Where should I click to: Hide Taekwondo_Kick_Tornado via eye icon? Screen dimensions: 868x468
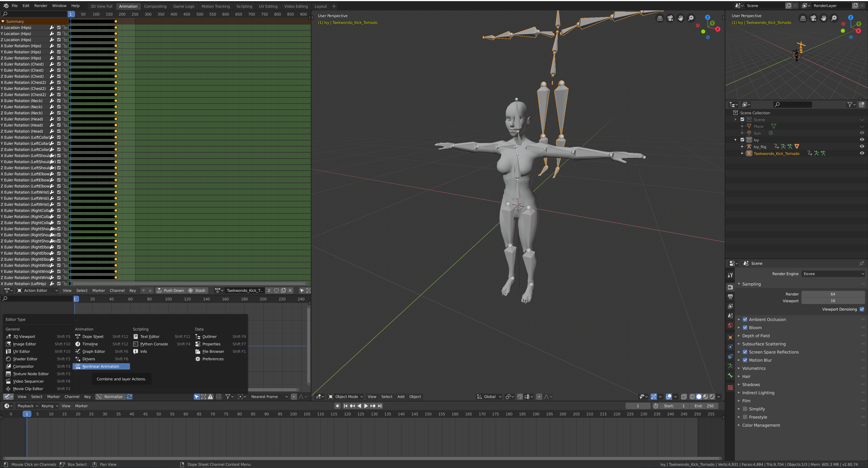click(x=862, y=153)
